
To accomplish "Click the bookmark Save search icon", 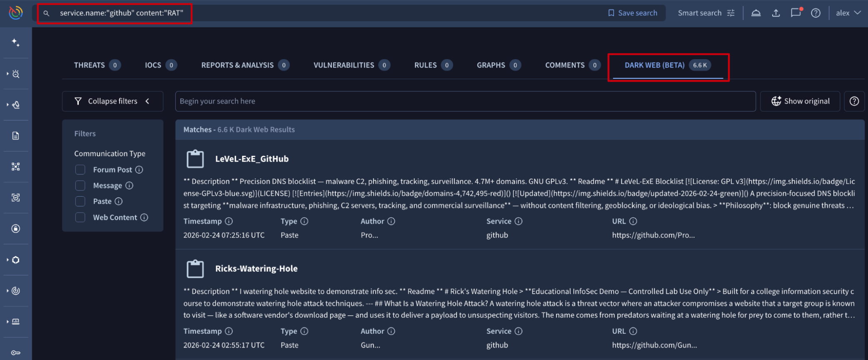I will point(611,13).
